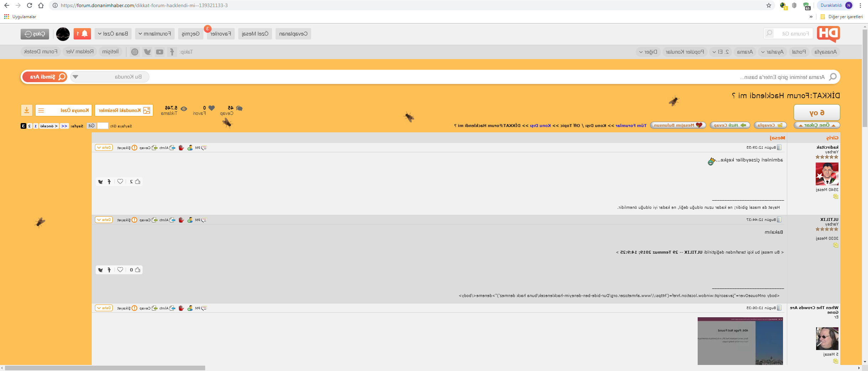868x371 pixels.
Task: Bookmark this page with the Chrome star
Action: [769, 5]
